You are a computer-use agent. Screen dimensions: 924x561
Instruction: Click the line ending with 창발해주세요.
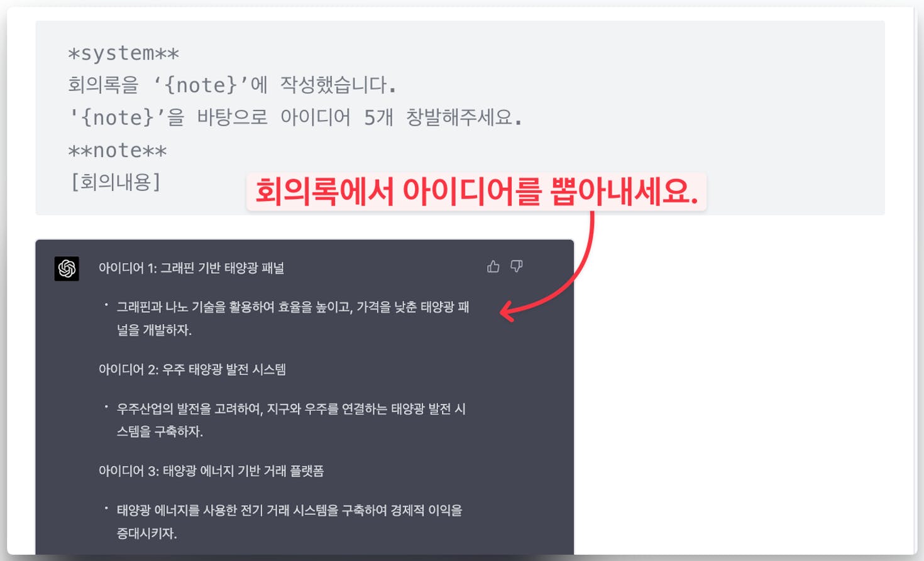coord(295,117)
